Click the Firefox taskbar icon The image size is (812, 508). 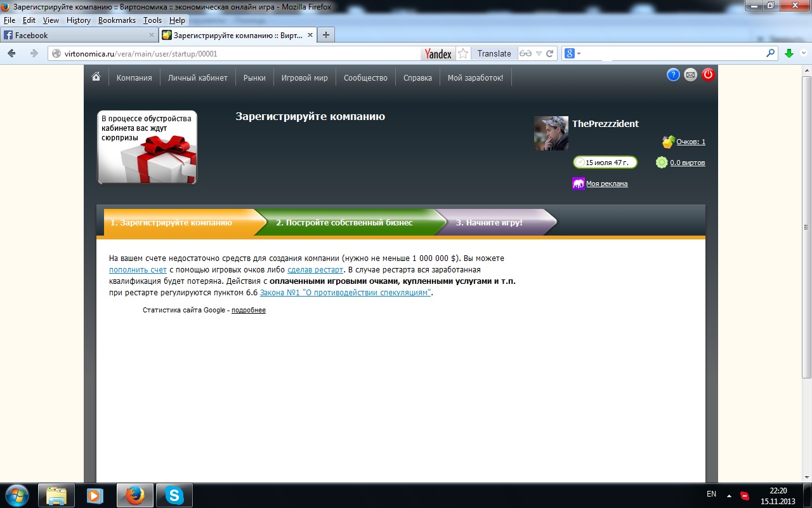135,495
